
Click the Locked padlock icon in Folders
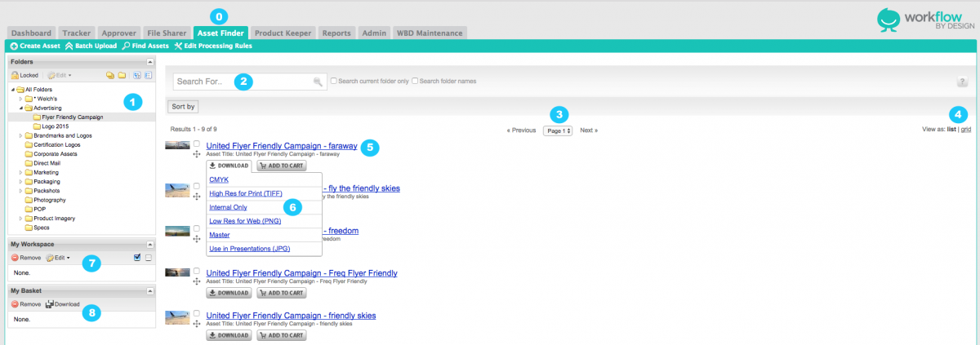point(15,75)
